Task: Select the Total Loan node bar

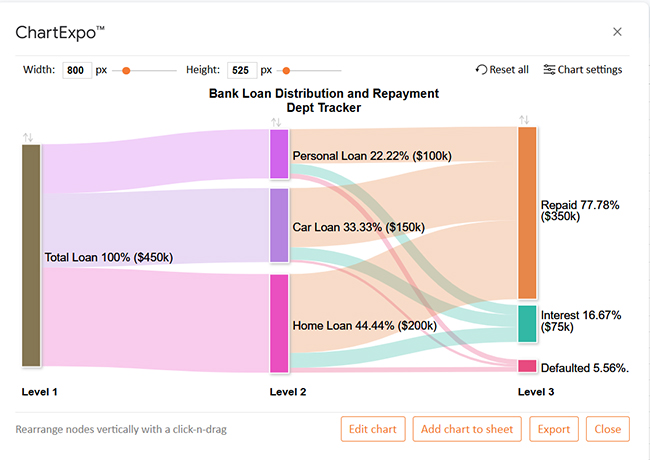Action: [x=31, y=255]
